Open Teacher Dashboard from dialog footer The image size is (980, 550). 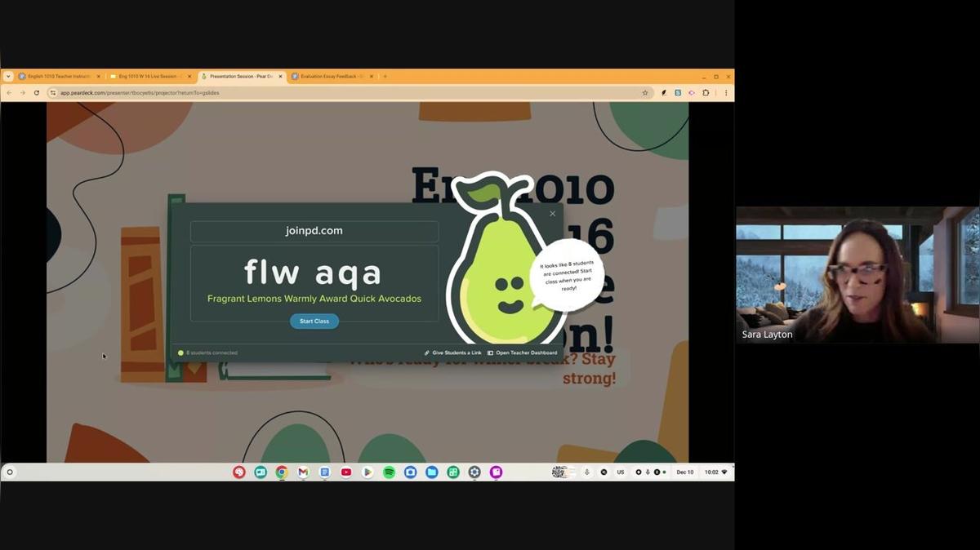tap(522, 353)
